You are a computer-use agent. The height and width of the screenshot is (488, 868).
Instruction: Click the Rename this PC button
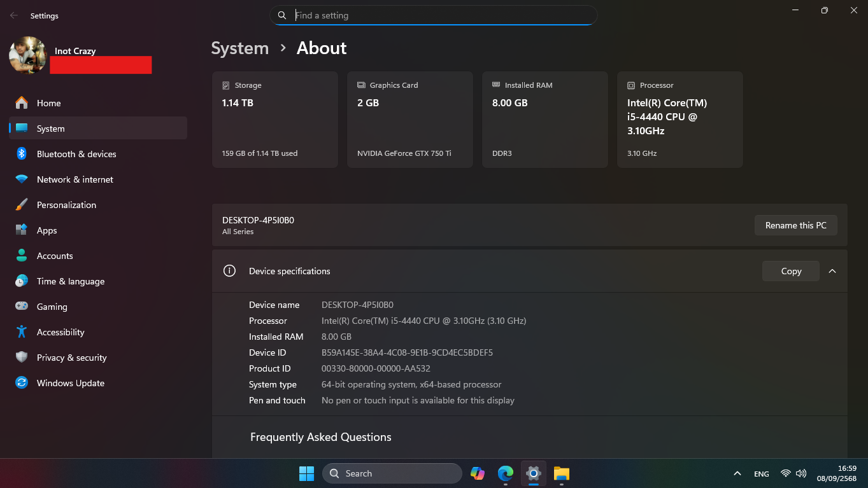(x=795, y=225)
